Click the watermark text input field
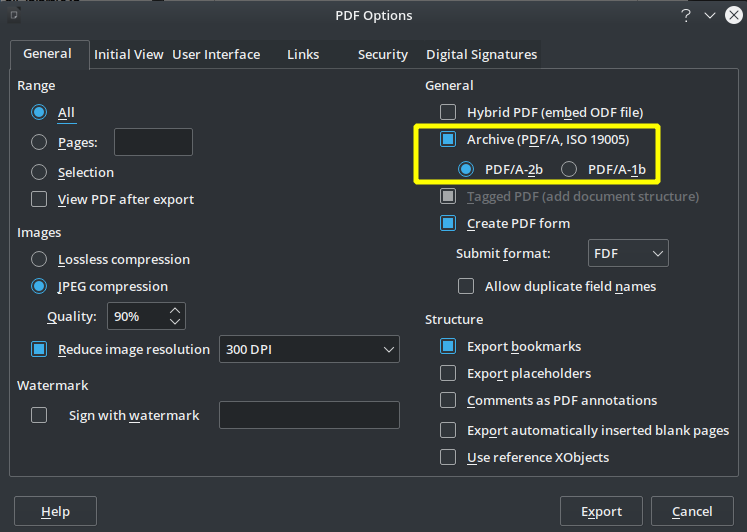This screenshot has width=747, height=532. 308,415
